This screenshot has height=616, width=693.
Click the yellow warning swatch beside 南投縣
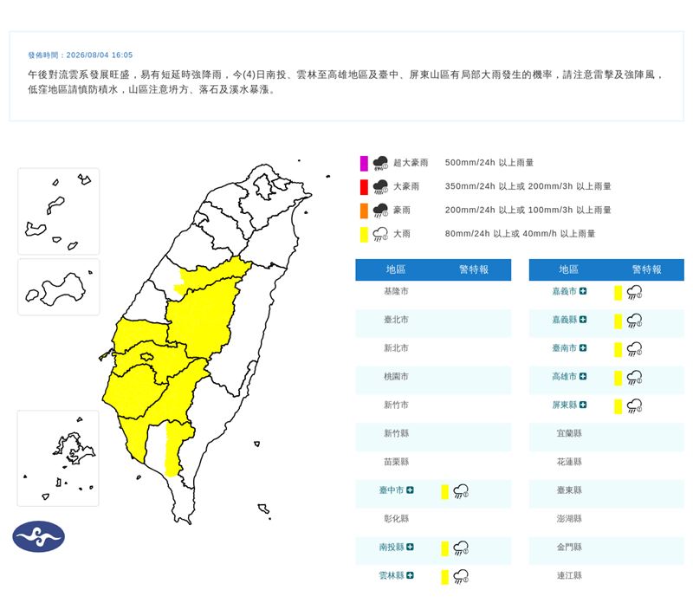[445, 548]
